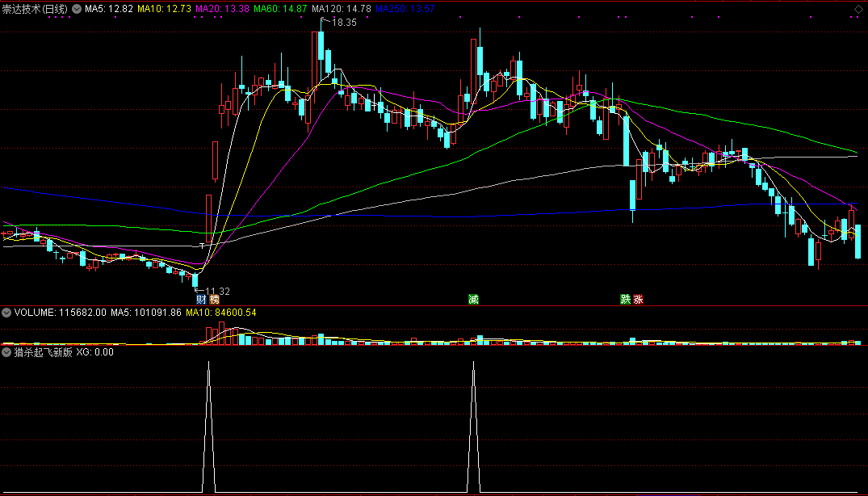
Task: Click the 18.35 high price label
Action: (x=344, y=23)
